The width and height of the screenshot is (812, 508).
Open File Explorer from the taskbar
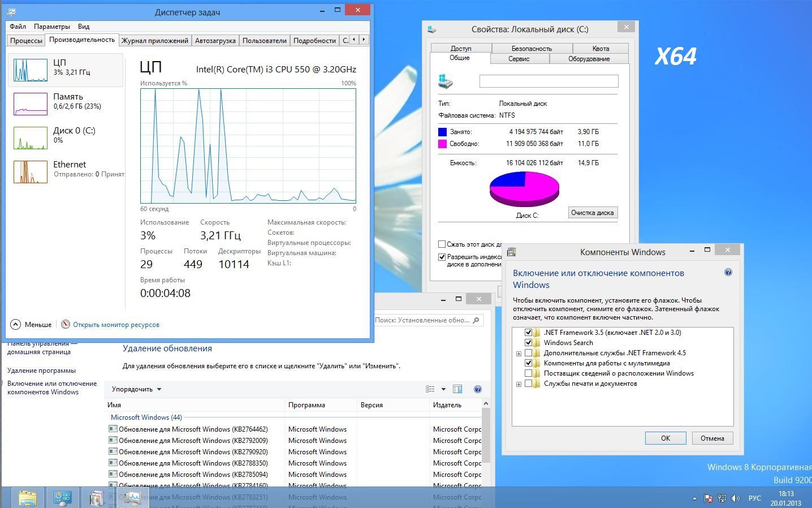27,497
